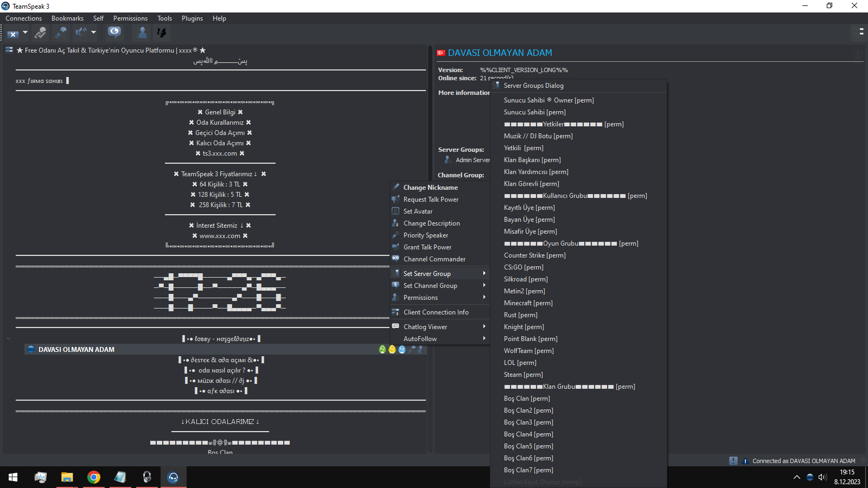Toggle the away status toolbar icon
The height and width of the screenshot is (488, 868).
pos(40,33)
